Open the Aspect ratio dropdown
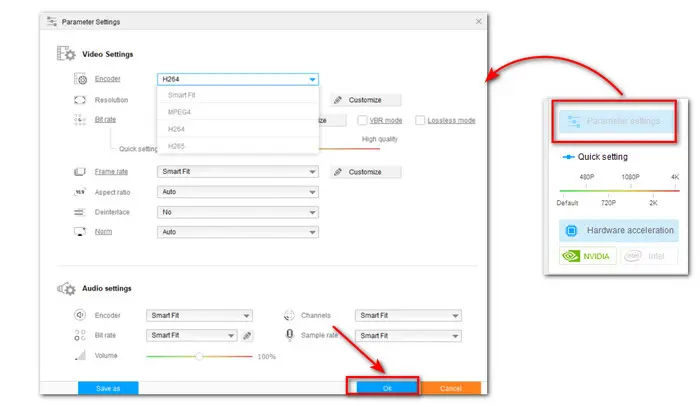 (x=238, y=192)
